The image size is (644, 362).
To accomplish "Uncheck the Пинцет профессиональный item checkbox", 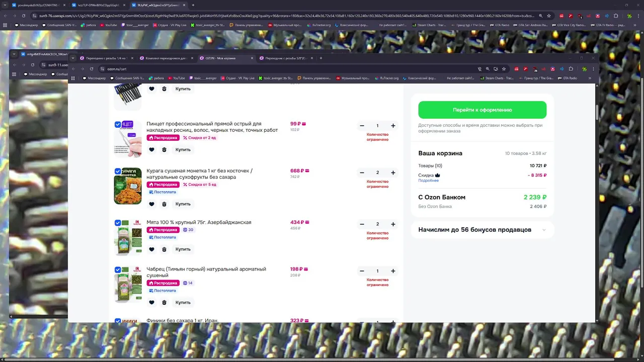I will coord(118,124).
